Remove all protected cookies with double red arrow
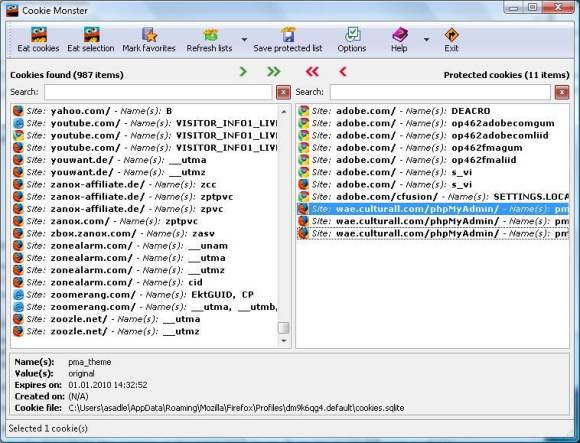This screenshot has height=443, width=580. pos(313,71)
